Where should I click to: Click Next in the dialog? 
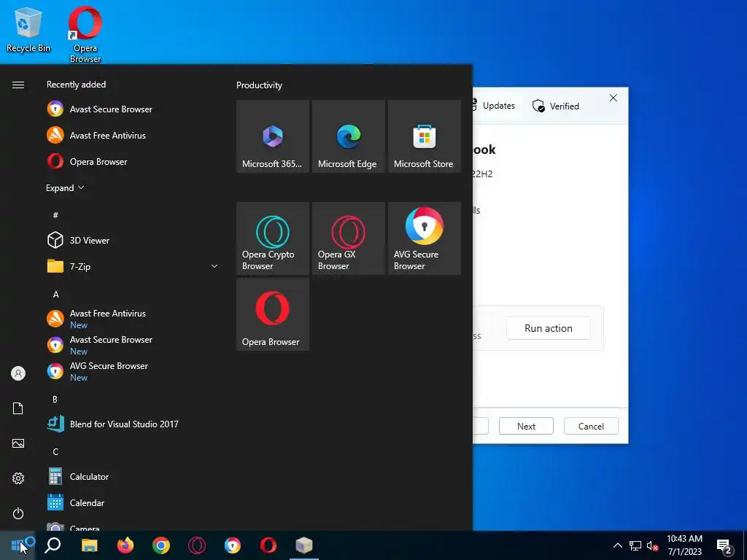(526, 426)
